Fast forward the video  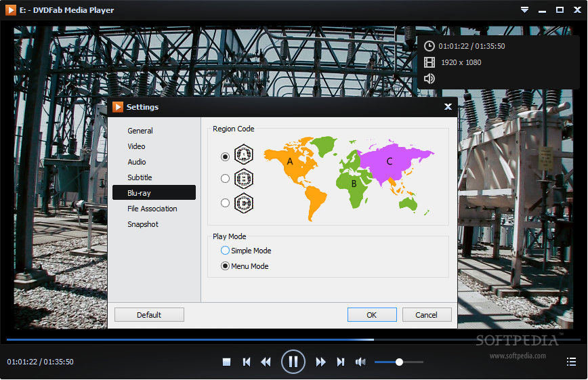point(320,362)
